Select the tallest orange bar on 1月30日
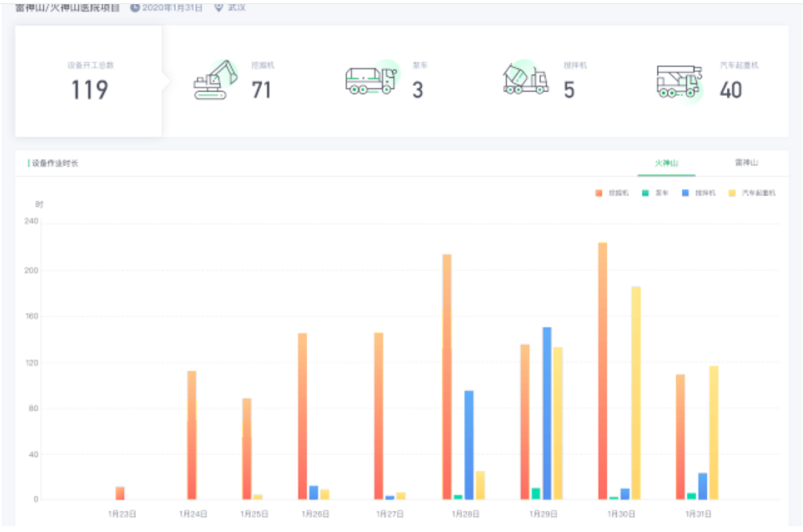The width and height of the screenshot is (803, 532). pos(602,370)
